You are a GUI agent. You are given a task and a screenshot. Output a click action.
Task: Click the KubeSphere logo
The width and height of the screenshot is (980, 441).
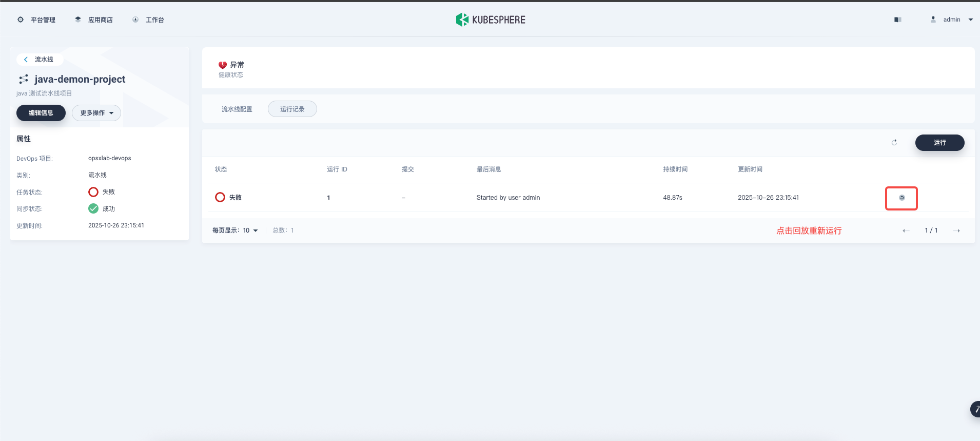(491, 20)
